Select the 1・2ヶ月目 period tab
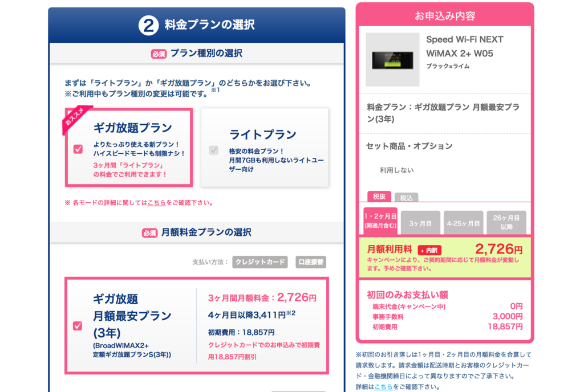This screenshot has height=392, width=584. 380,221
